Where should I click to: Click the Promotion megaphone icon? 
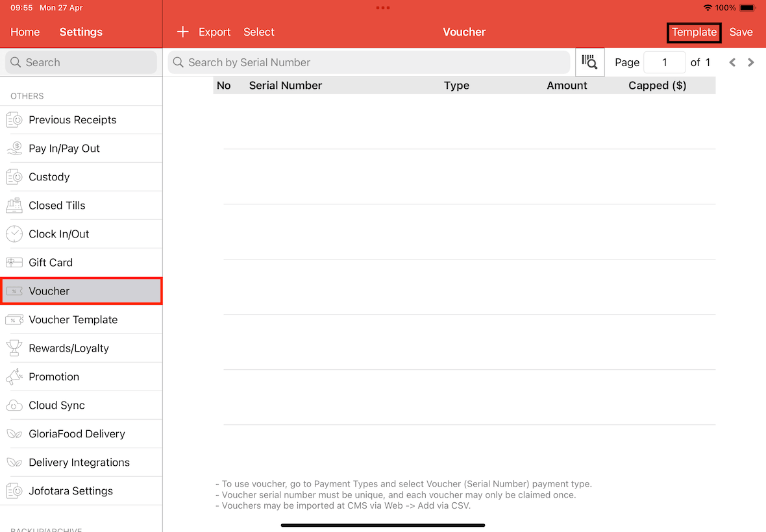point(14,377)
